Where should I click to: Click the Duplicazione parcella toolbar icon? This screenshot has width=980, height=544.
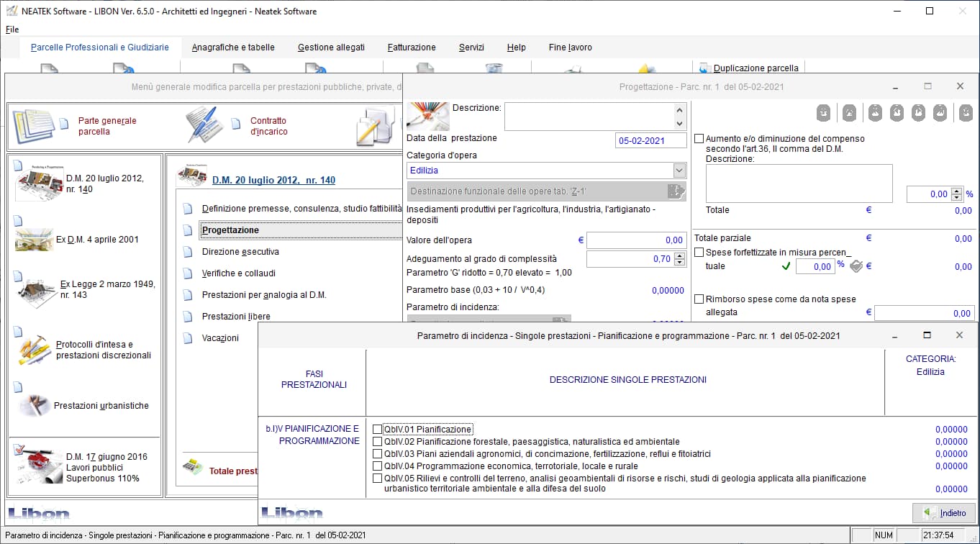(704, 68)
